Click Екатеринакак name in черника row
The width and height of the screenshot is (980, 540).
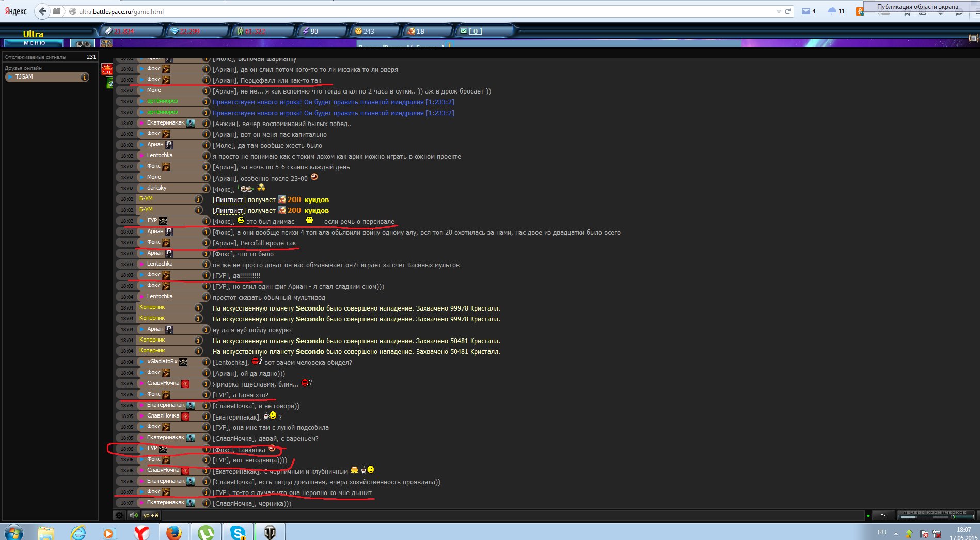166,503
